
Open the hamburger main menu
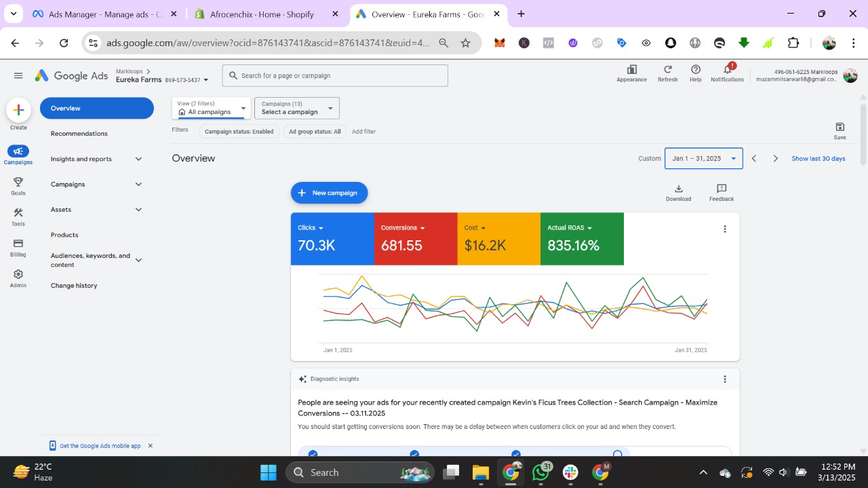(18, 76)
